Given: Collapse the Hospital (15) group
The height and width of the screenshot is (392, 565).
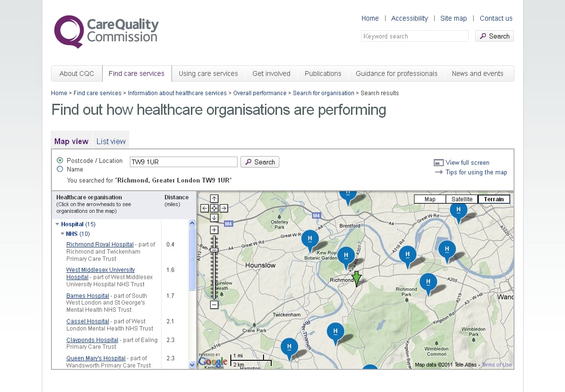Looking at the screenshot, I should (58, 224).
